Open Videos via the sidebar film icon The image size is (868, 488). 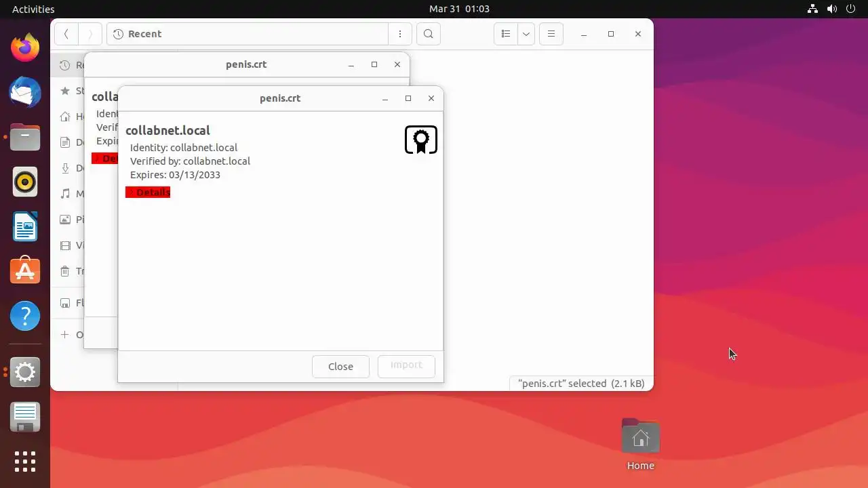click(65, 245)
